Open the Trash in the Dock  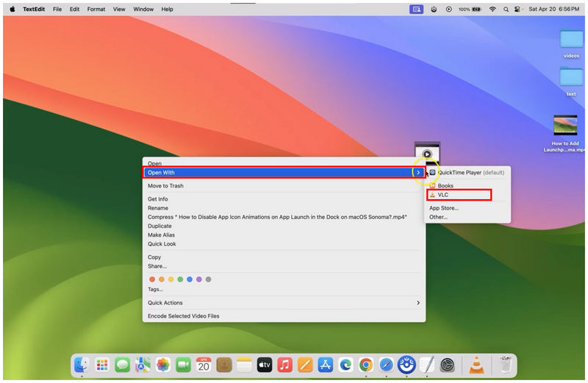505,365
